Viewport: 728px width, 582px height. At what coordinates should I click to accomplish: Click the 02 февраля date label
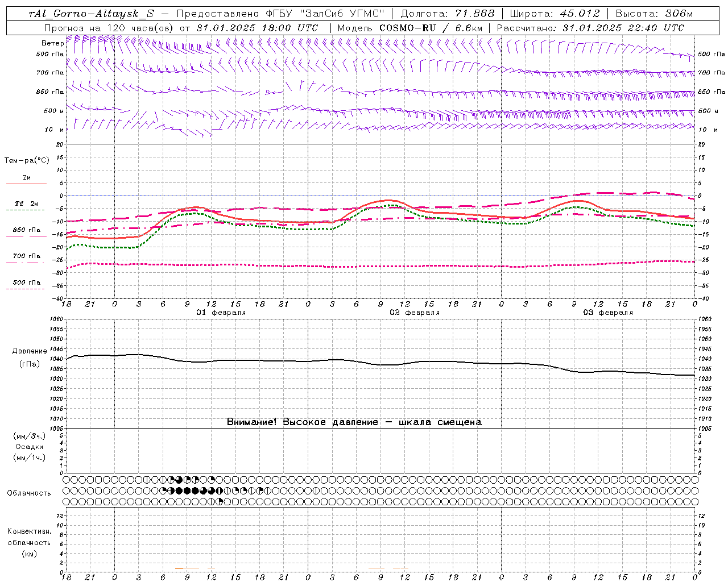coord(415,313)
